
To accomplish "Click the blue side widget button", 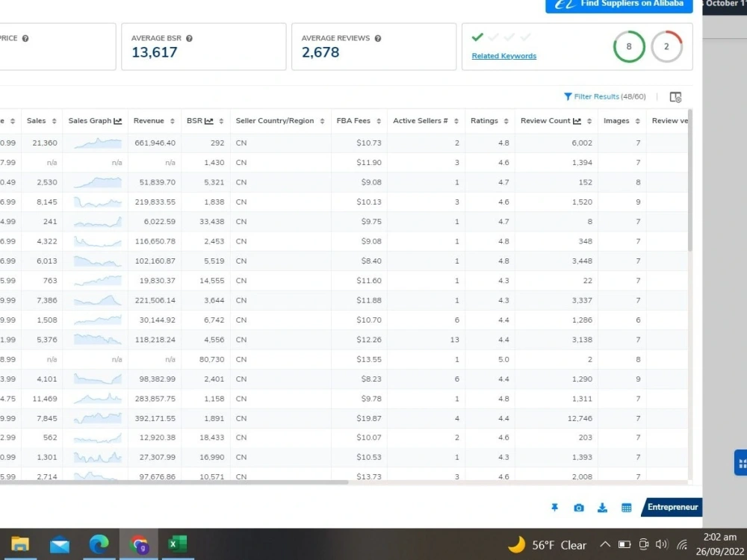I will (x=741, y=462).
